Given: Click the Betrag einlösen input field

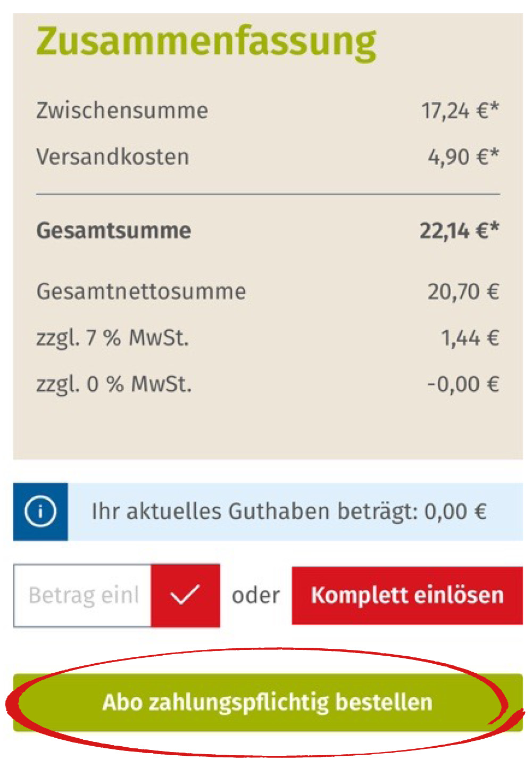Looking at the screenshot, I should click(83, 595).
